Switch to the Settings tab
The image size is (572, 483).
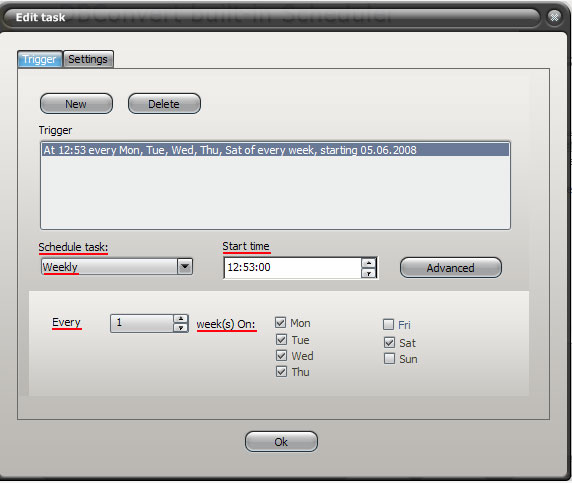tap(88, 59)
